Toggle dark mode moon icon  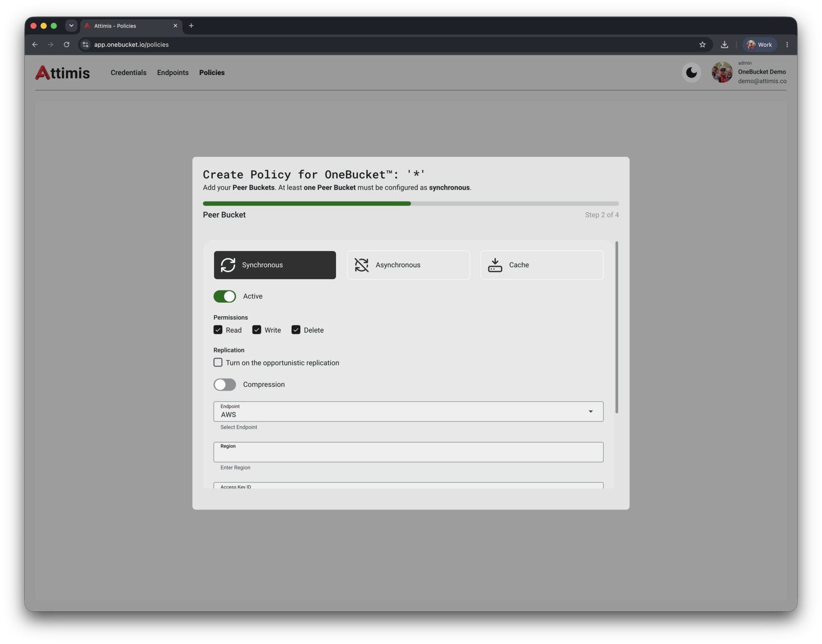(691, 72)
